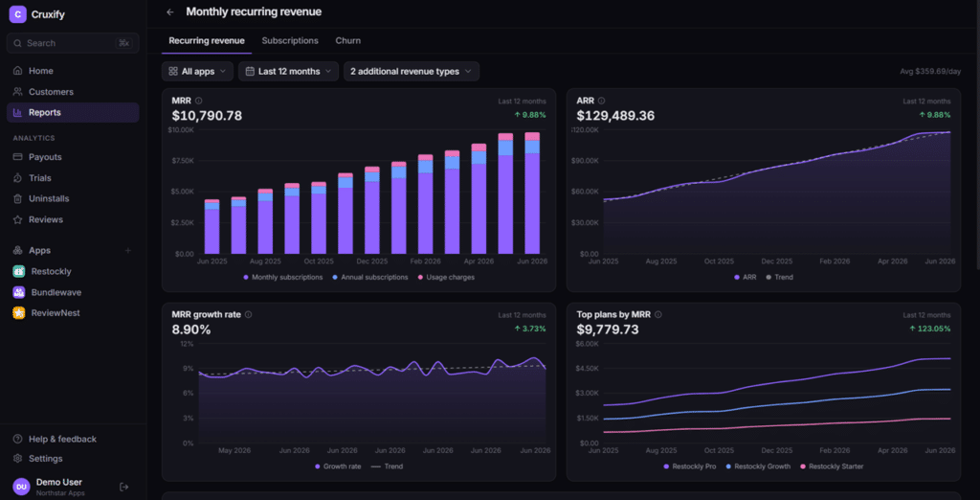Toggle the Growth rate legend entry
This screenshot has height=500, width=980.
click(338, 466)
